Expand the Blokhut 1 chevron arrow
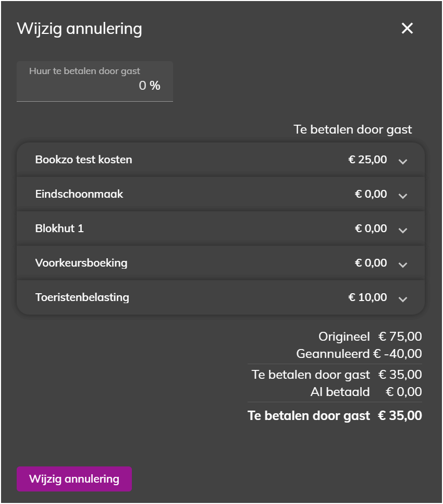Screen dimensions: 443x504 tap(403, 230)
